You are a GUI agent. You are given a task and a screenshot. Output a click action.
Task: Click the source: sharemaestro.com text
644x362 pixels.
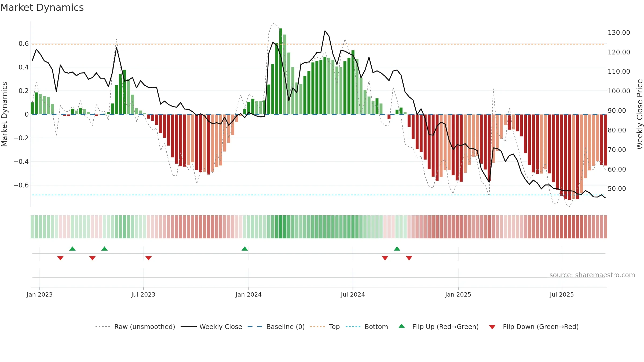[x=592, y=275]
